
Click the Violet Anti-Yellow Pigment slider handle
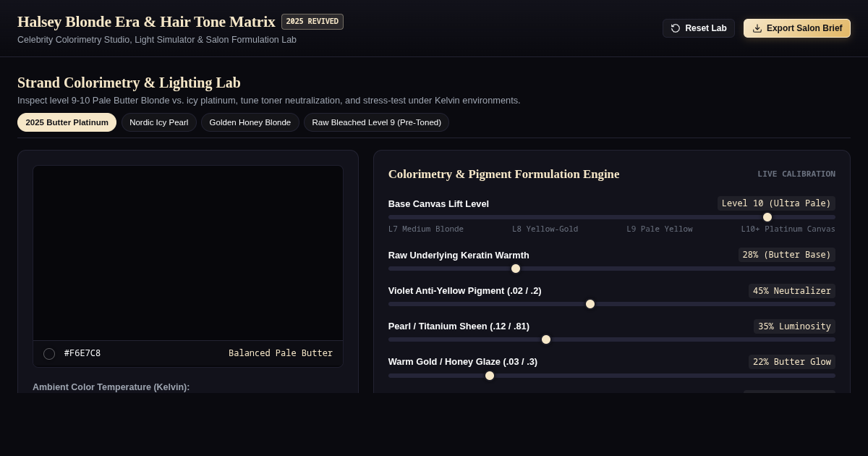[590, 304]
